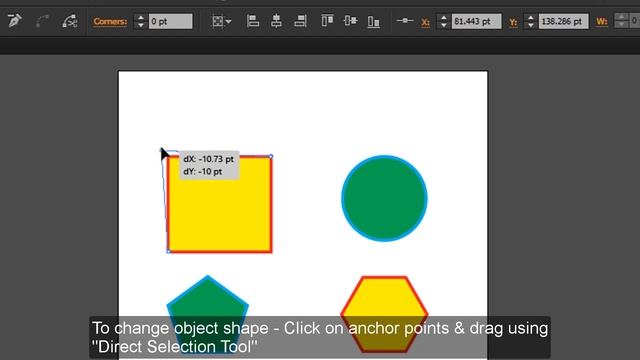Click Vertical Align Center icon
The height and width of the screenshot is (360, 640).
pyautogui.click(x=350, y=21)
